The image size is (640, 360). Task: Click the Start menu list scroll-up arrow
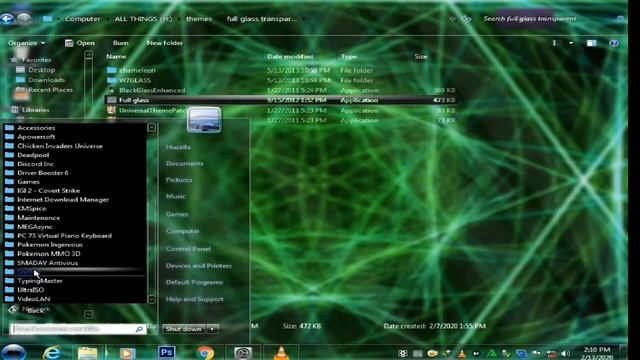pos(151,128)
